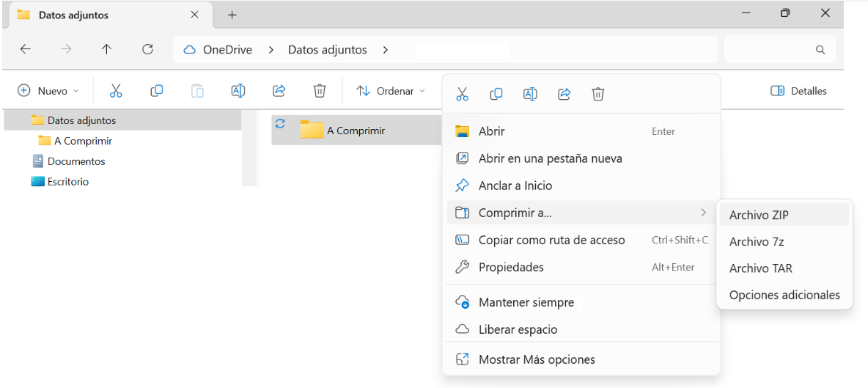Click the Rename icon in context menu
Screen dimensions: 868x388
pyautogui.click(x=530, y=94)
